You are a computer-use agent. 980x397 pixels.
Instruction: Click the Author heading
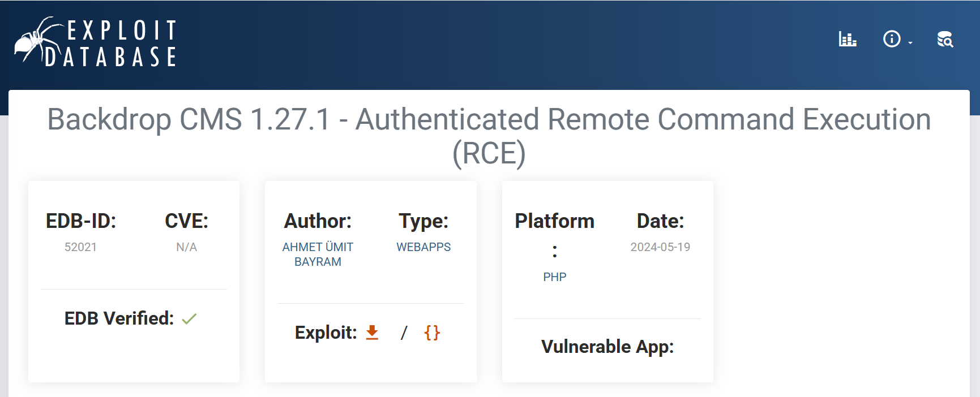click(x=318, y=221)
